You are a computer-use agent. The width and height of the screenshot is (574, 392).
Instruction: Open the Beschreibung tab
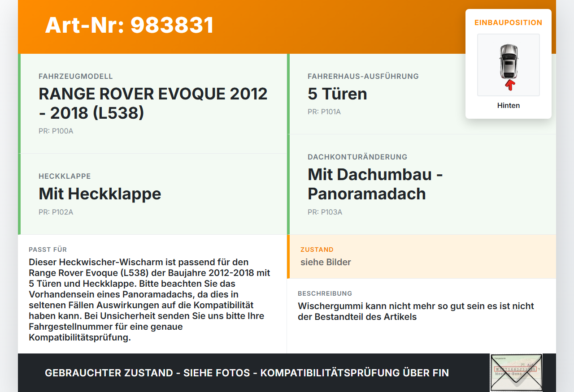[x=325, y=293]
